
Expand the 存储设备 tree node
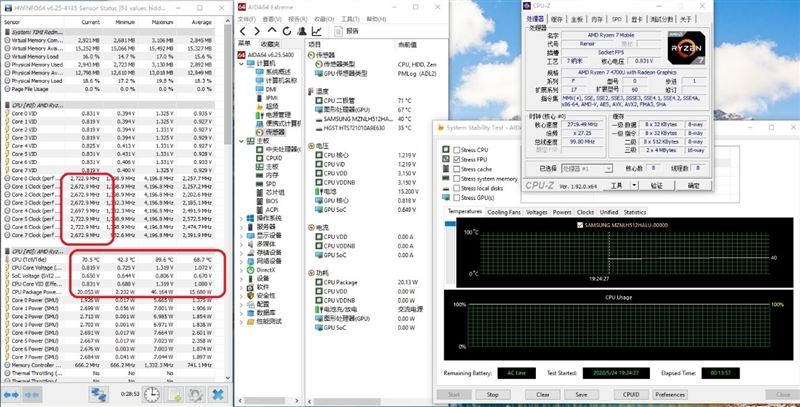point(241,252)
